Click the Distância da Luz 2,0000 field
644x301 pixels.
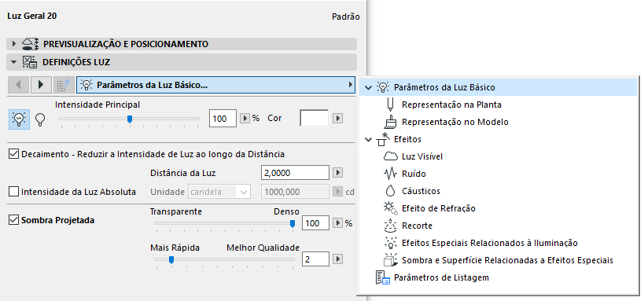295,172
